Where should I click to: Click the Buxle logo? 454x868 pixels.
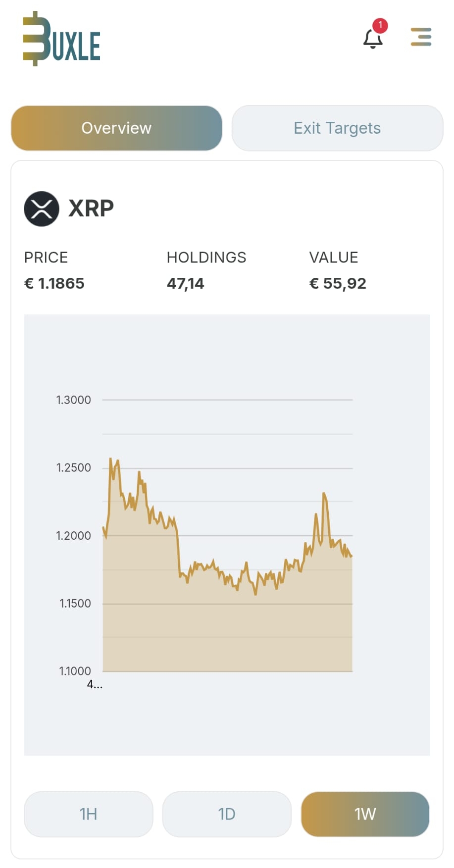pyautogui.click(x=61, y=40)
